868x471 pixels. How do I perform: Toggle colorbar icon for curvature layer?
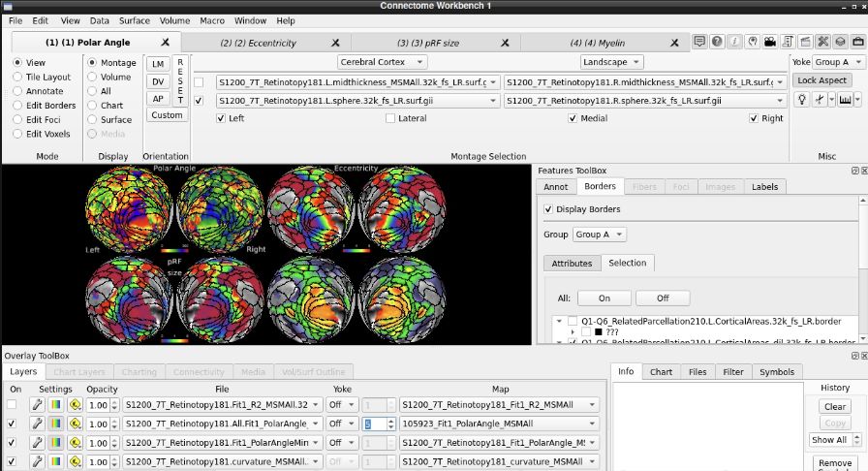[x=56, y=461]
